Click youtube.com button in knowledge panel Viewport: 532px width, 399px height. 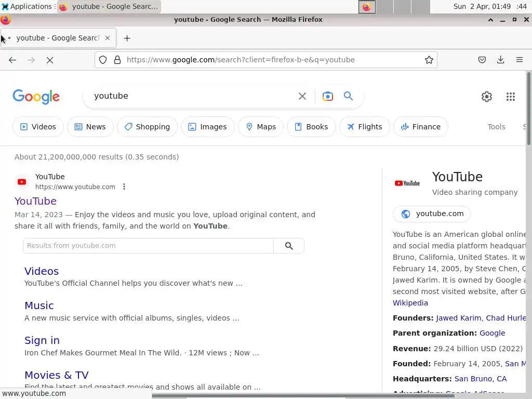pos(432,214)
